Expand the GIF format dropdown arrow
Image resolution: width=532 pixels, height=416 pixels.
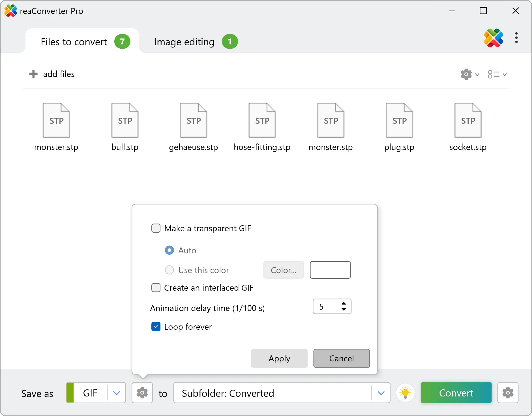(117, 393)
